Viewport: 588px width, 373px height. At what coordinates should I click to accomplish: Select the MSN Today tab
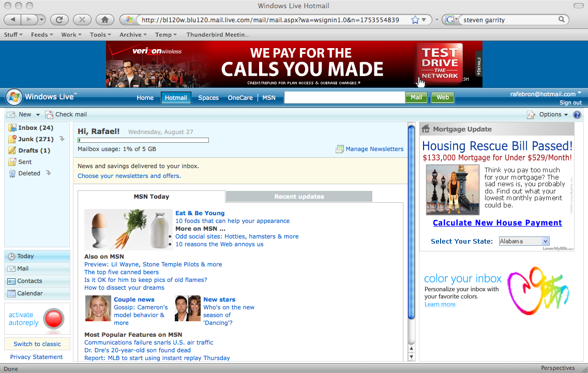pos(152,197)
